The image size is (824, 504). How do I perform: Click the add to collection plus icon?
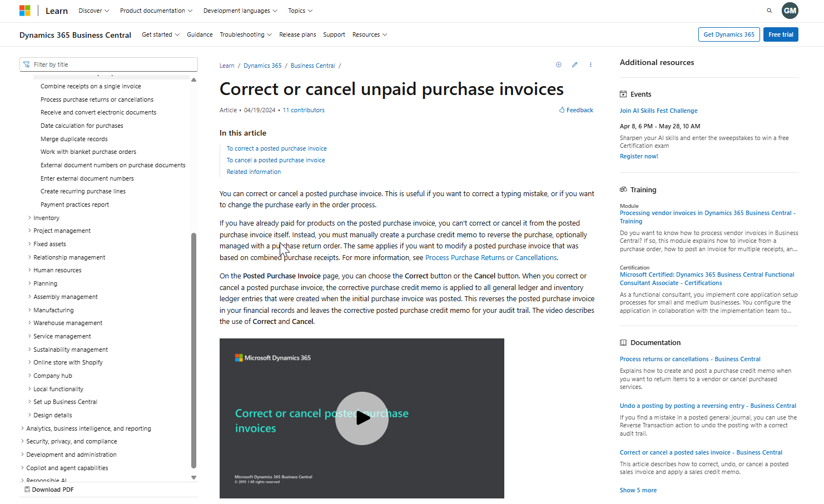[x=558, y=65]
